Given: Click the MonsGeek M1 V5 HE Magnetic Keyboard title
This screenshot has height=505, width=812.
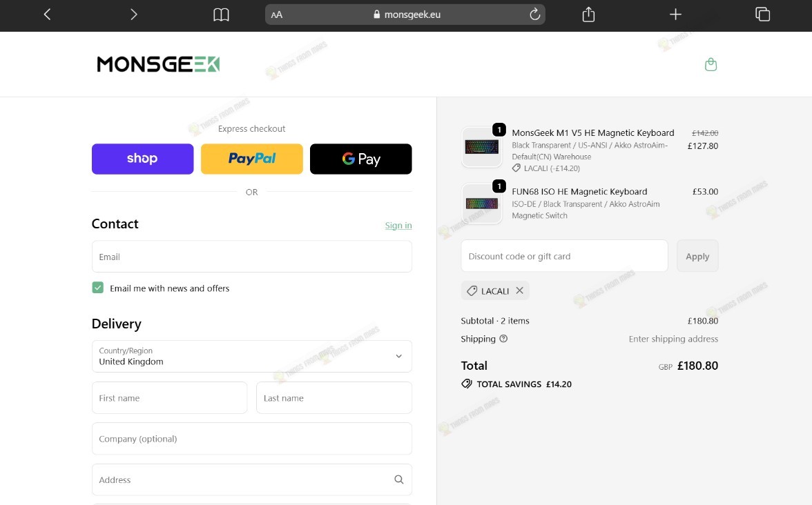Looking at the screenshot, I should coord(593,133).
